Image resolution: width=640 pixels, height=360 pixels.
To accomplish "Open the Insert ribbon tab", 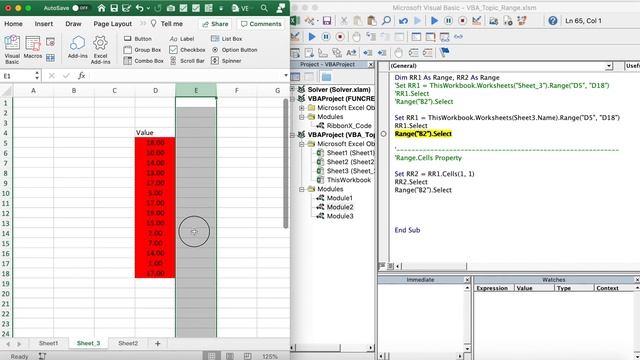I will (x=44, y=24).
